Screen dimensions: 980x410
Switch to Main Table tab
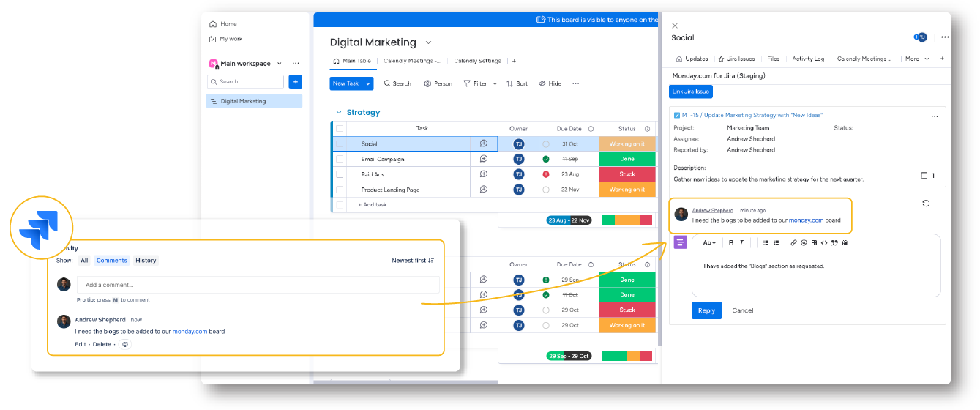(x=352, y=61)
